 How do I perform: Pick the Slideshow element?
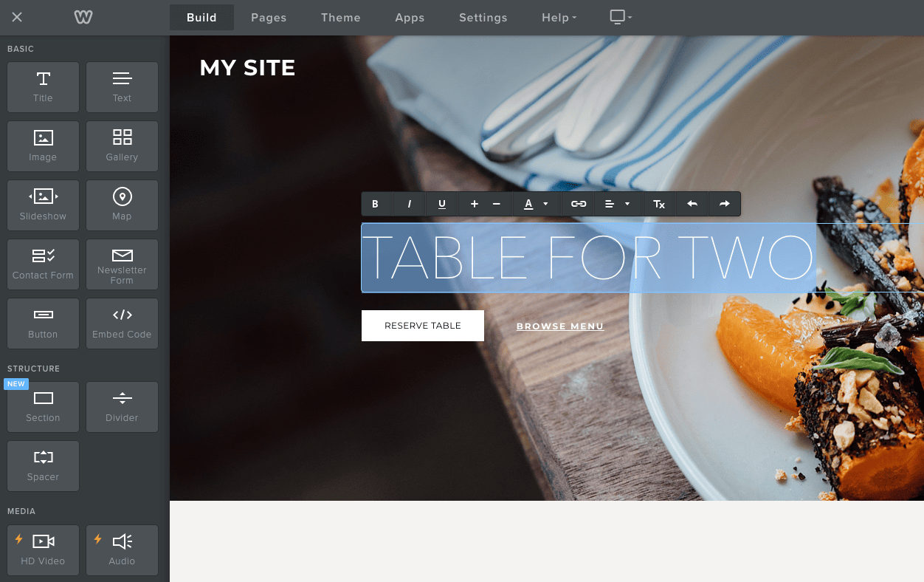(43, 205)
